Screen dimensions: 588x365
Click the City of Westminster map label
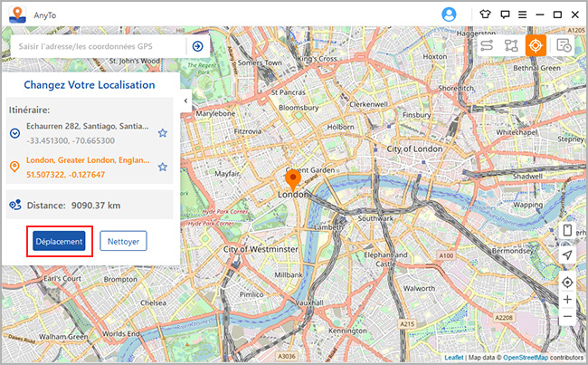(x=261, y=249)
